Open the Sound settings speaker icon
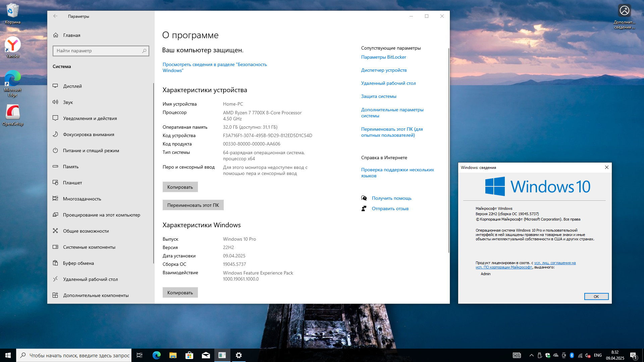The height and width of the screenshot is (362, 644). coord(55,102)
